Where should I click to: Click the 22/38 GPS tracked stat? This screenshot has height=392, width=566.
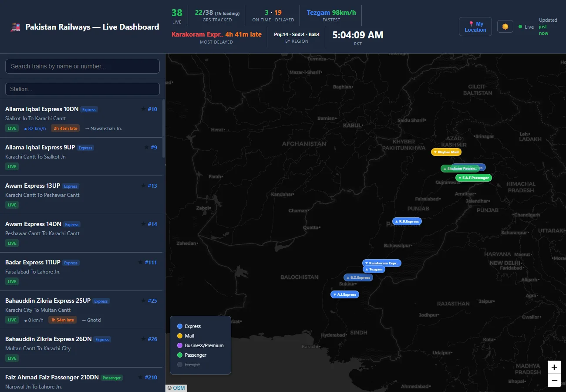(217, 16)
